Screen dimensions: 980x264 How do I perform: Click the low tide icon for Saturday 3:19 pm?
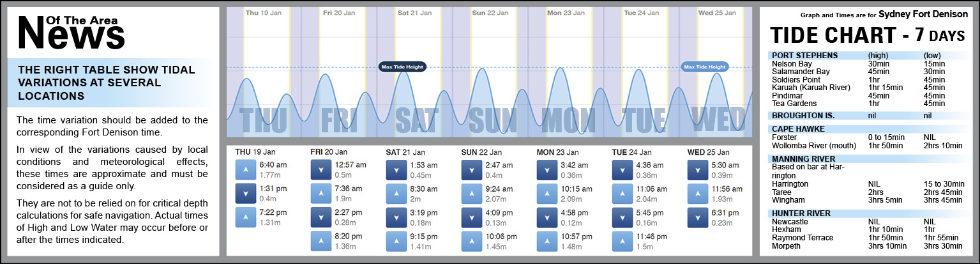click(396, 217)
